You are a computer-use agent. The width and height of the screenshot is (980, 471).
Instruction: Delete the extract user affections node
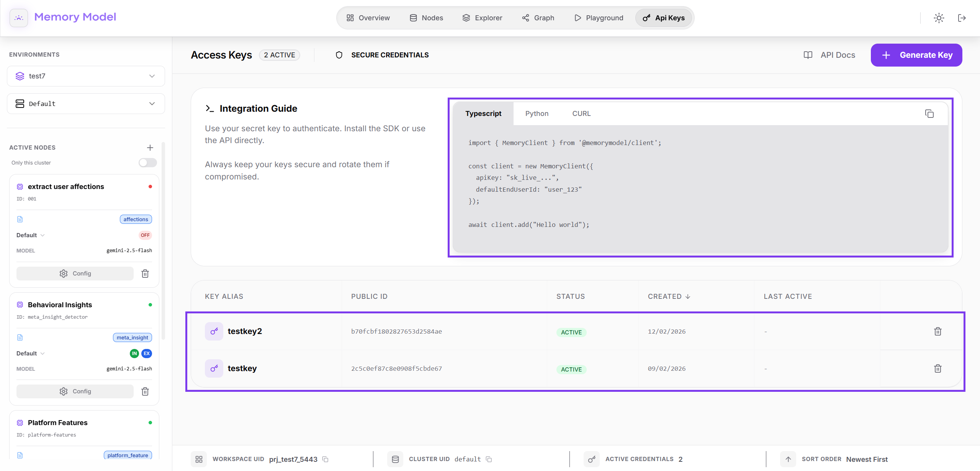(145, 274)
